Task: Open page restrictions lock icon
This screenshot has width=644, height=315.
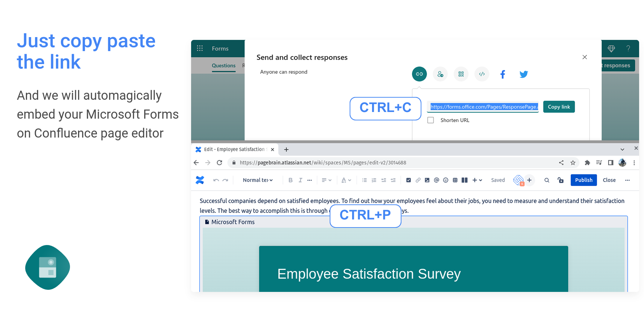Action: [x=561, y=180]
